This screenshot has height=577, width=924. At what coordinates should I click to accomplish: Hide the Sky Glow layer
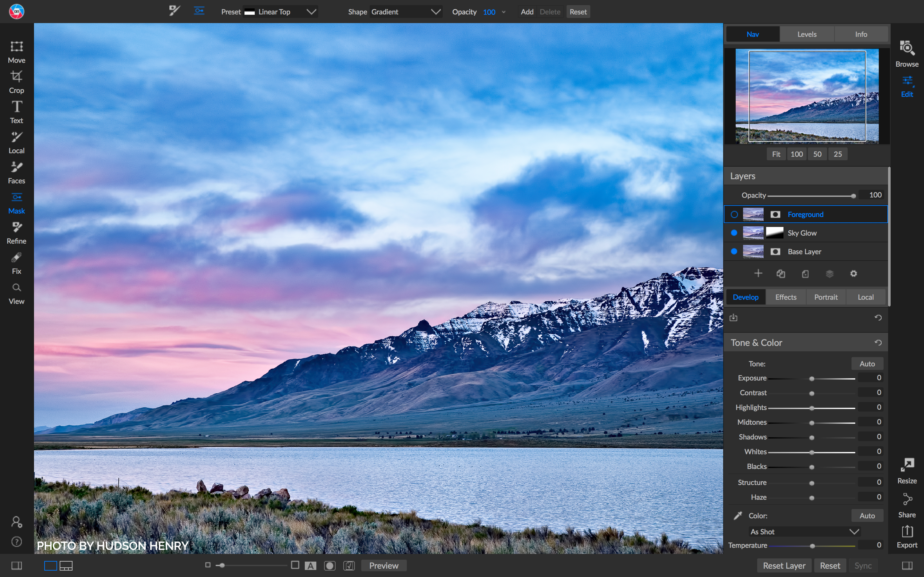click(x=734, y=233)
